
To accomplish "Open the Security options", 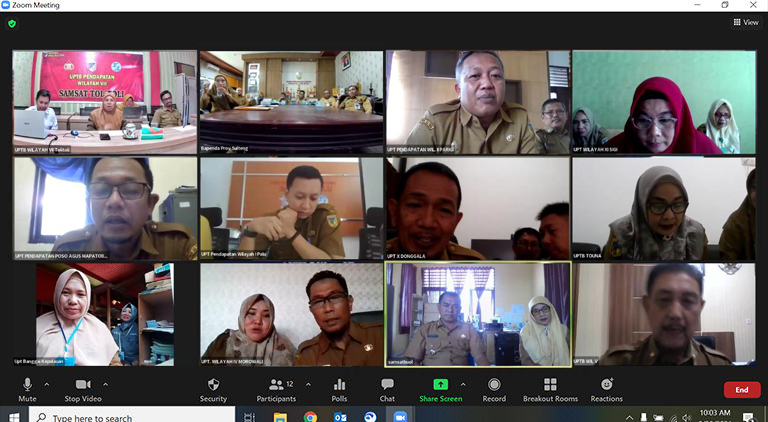I will click(213, 388).
